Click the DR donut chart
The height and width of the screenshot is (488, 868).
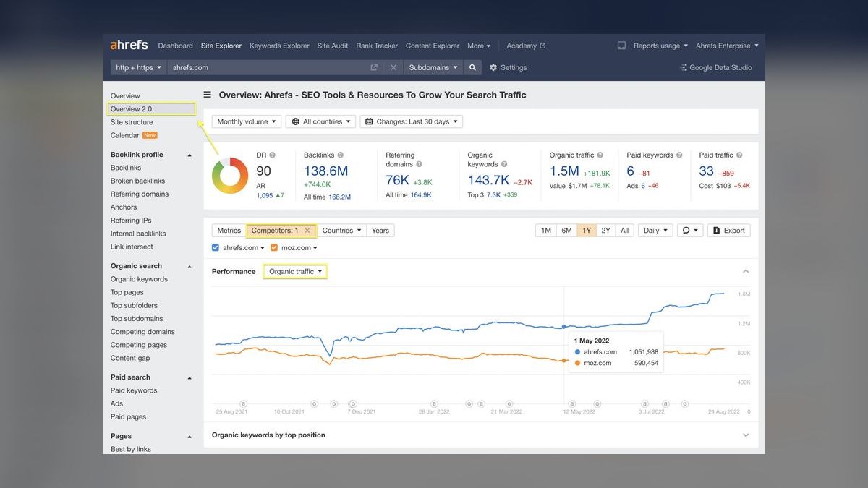(x=230, y=176)
